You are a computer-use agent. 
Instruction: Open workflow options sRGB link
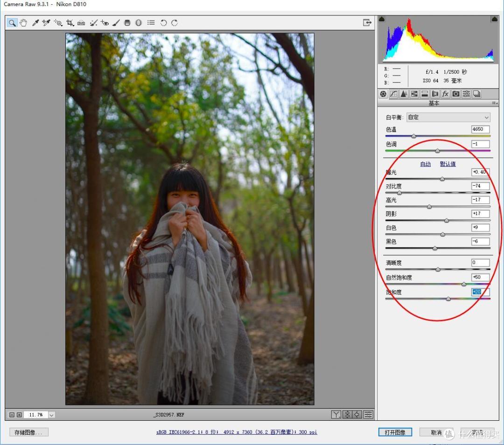(x=237, y=432)
